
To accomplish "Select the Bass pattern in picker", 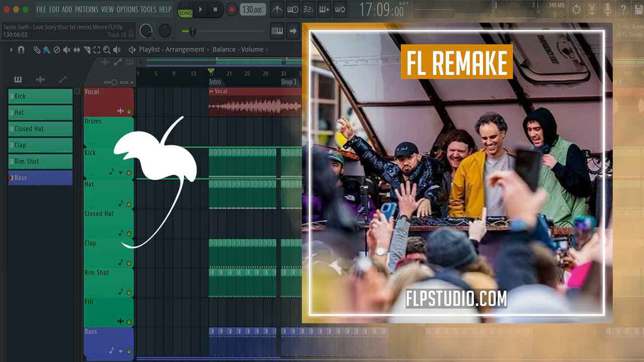I will pyautogui.click(x=40, y=177).
